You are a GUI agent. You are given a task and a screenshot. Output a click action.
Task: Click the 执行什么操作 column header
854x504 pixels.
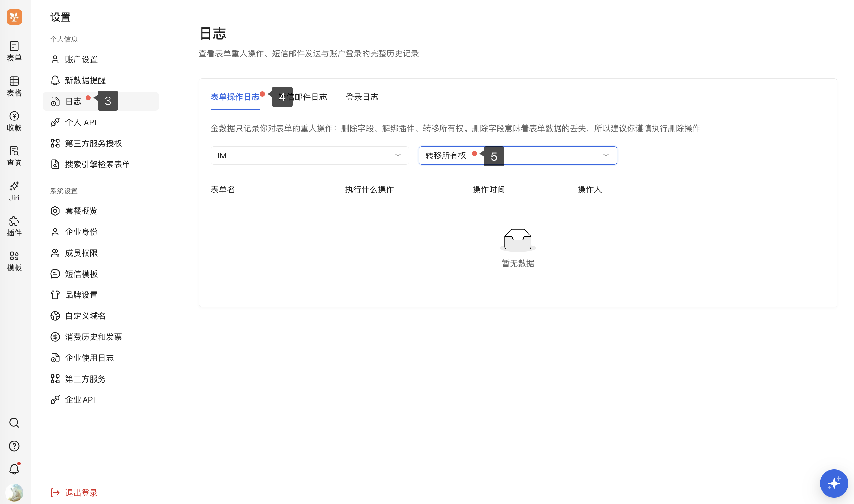point(369,189)
